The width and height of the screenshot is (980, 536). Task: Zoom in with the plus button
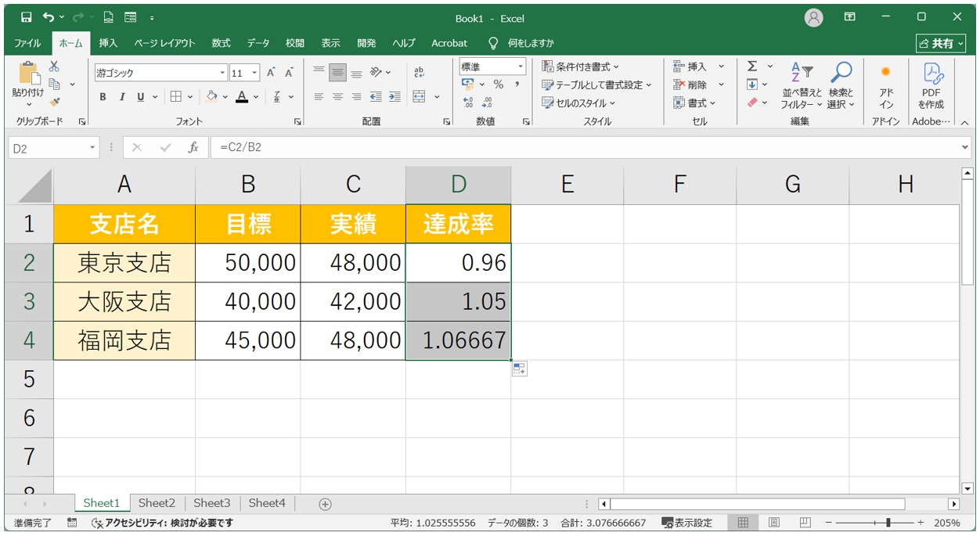(x=921, y=523)
